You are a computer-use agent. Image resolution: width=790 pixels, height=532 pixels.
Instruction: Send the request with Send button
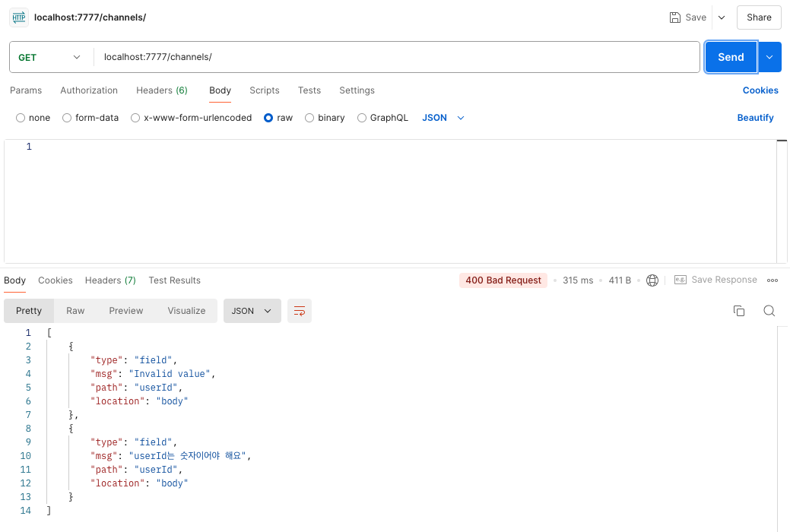pos(731,58)
